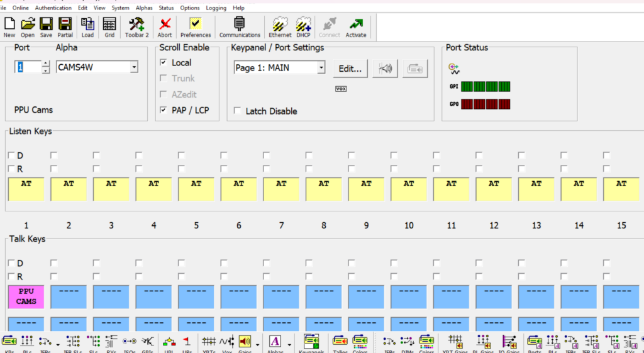Click the Activate green arrow icon

pyautogui.click(x=356, y=26)
